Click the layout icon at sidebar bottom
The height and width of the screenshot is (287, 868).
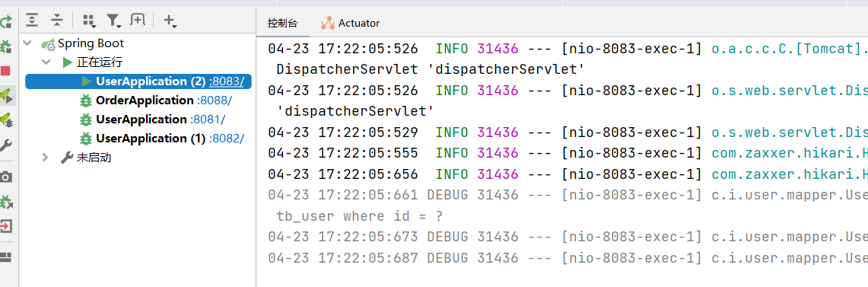[5, 257]
